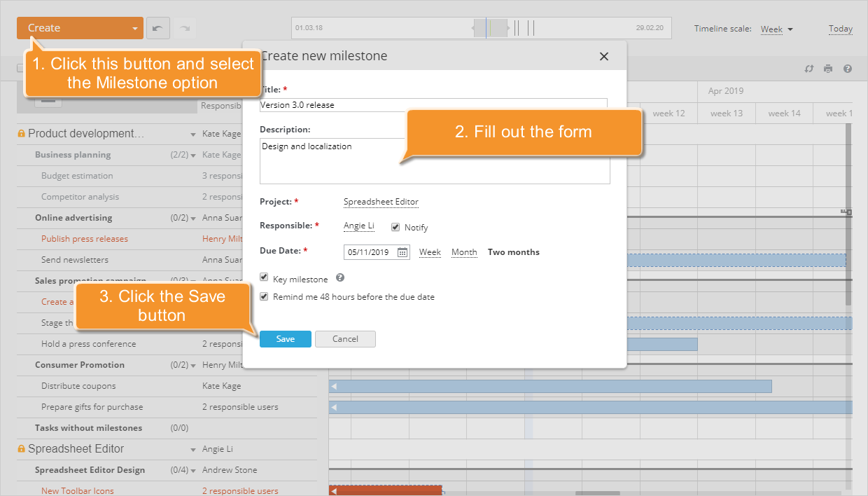Viewport: 868px width, 496px height.
Task: Cancel the milestone creation dialog
Action: tap(345, 338)
